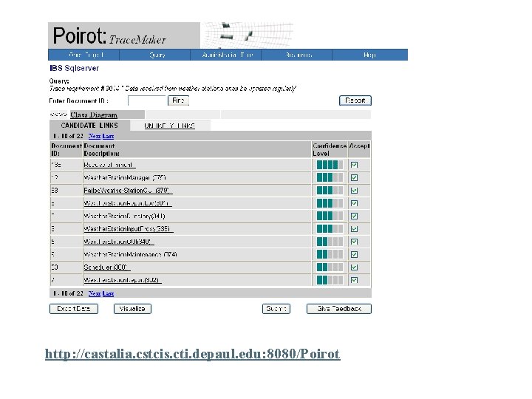
Task: Click the IBS Sqlserver project title
Action: coord(75,68)
